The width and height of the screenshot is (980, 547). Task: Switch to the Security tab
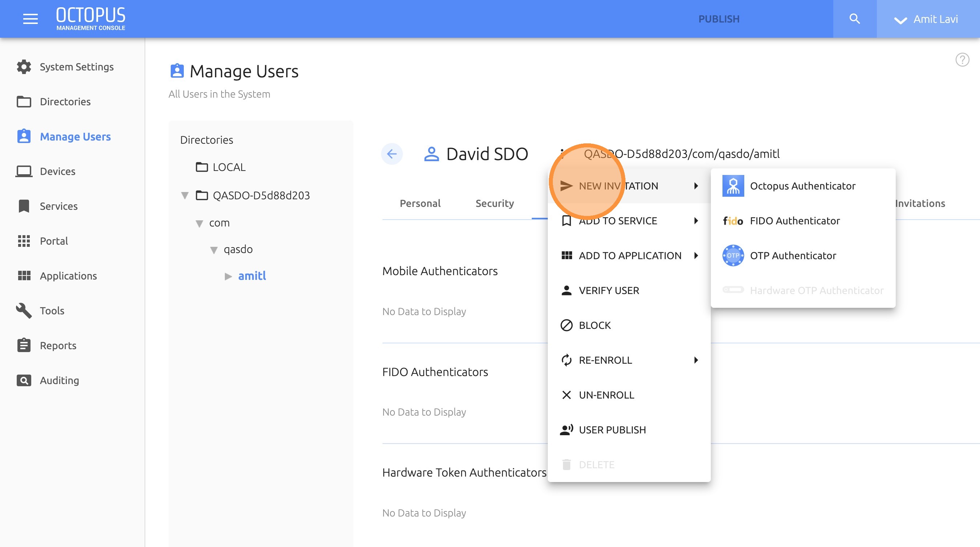494,203
